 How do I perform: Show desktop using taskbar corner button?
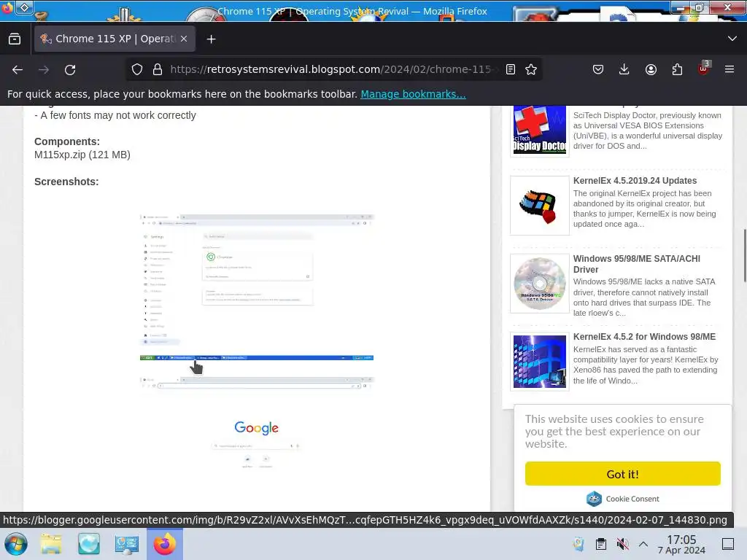pos(728,544)
